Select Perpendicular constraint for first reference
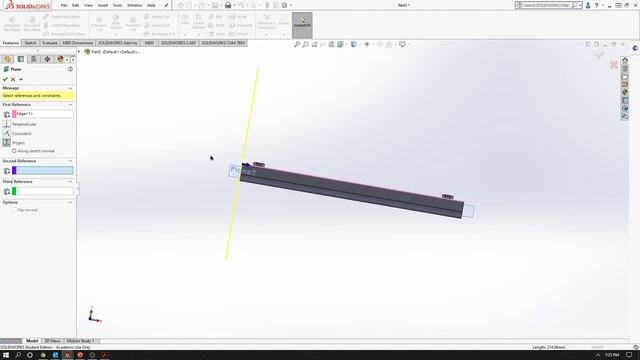The height and width of the screenshot is (360, 640). pyautogui.click(x=7, y=124)
